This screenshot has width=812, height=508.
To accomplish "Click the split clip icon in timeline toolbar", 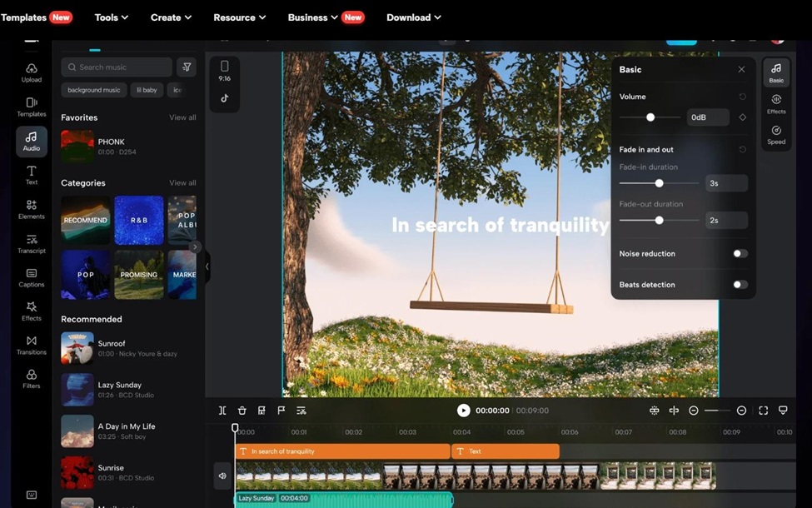I will [222, 410].
